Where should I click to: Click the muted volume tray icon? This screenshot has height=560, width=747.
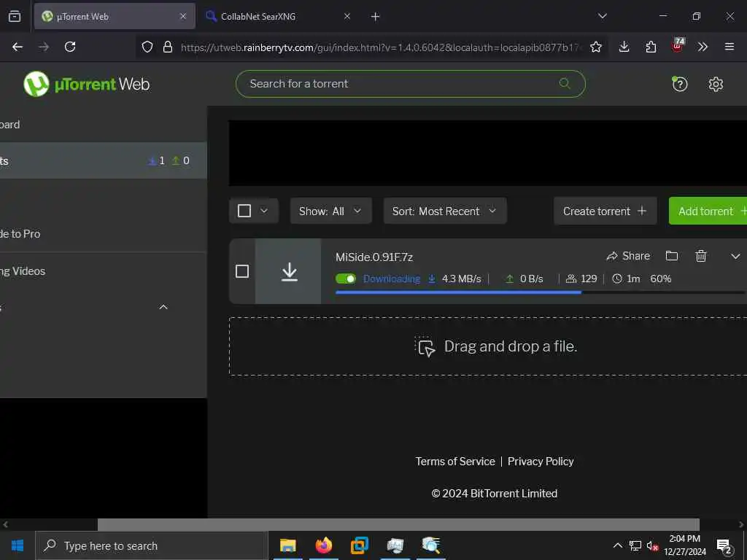coord(652,545)
